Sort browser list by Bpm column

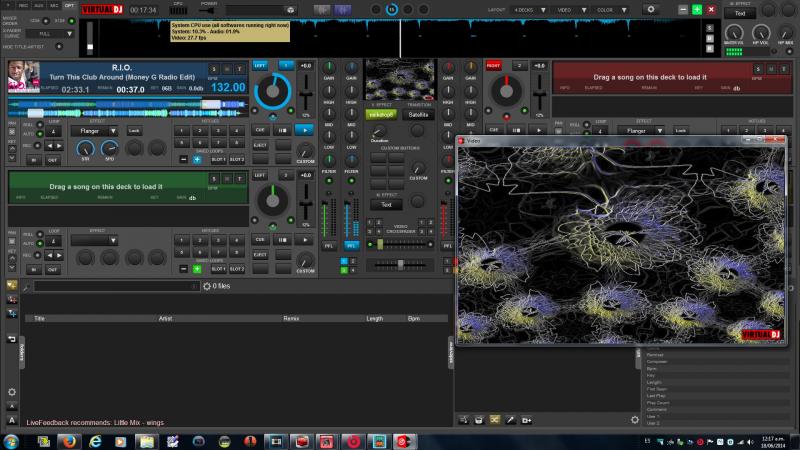(x=414, y=318)
